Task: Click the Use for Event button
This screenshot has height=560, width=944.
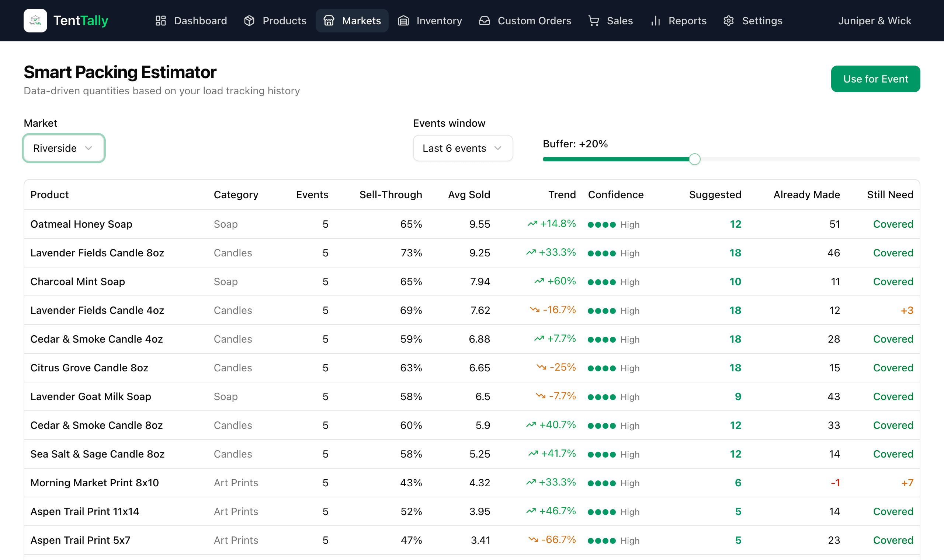Action: pyautogui.click(x=876, y=79)
